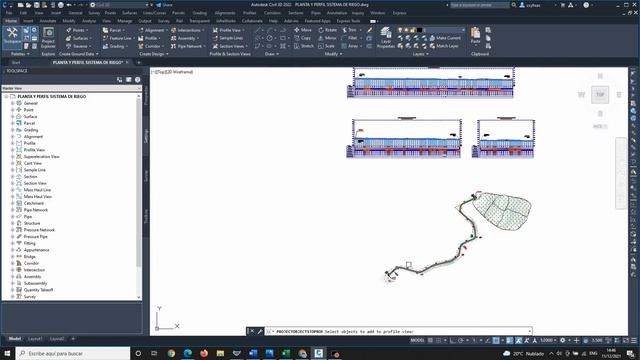Open Firefox from the Windows taskbar

point(204,353)
